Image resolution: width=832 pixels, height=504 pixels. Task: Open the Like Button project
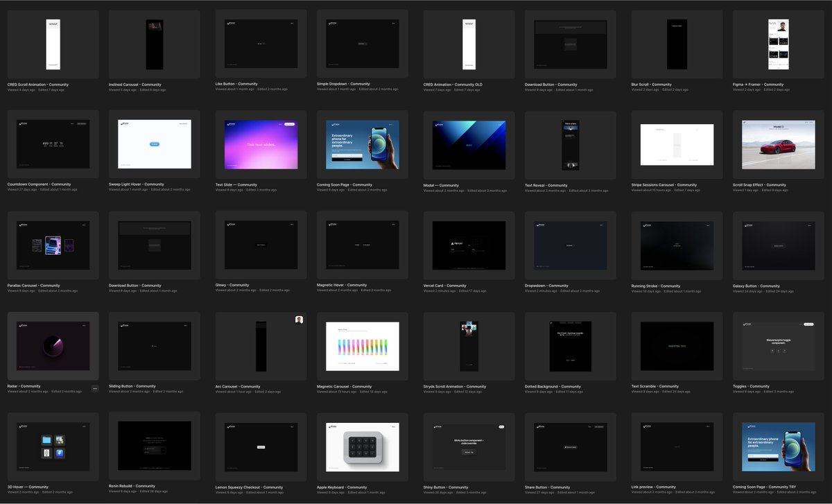(258, 44)
